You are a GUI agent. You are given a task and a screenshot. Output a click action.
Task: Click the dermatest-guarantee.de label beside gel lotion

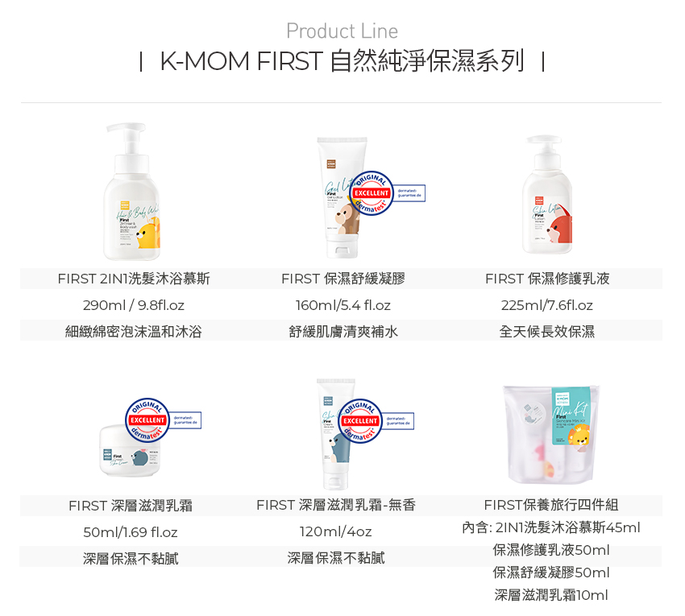click(409, 193)
